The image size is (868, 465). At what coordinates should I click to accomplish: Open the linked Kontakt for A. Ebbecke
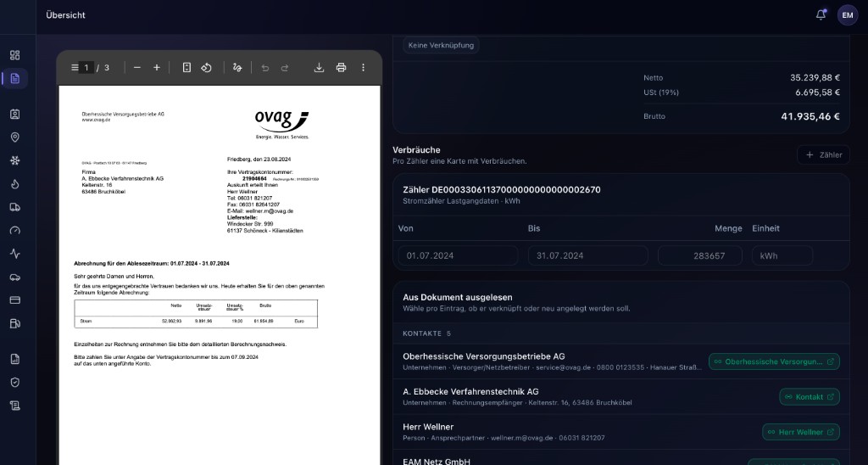click(x=810, y=397)
